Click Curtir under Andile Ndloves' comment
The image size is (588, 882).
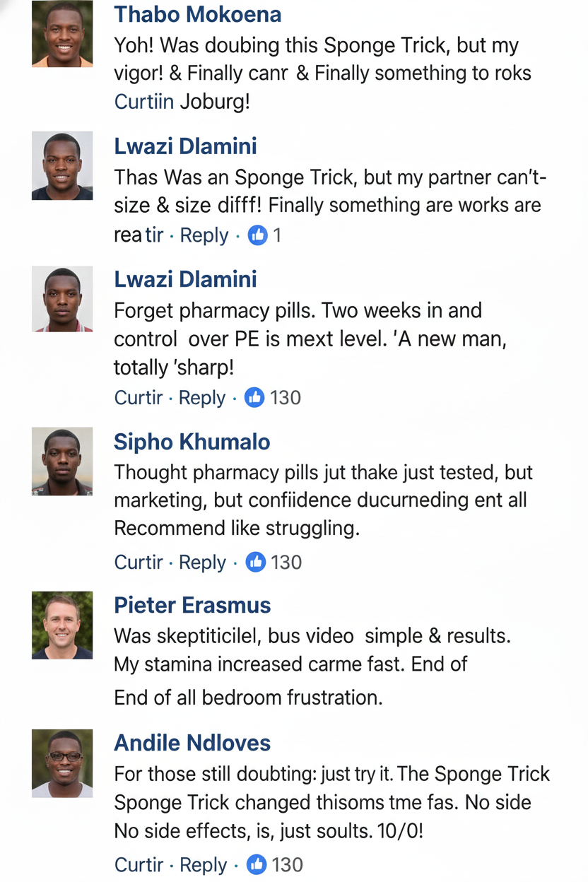pos(139,864)
